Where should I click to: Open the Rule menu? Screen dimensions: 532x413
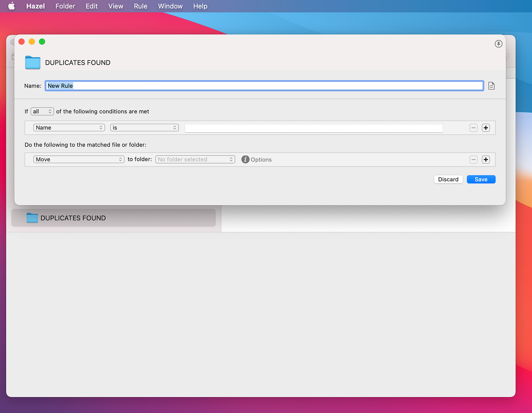[141, 6]
